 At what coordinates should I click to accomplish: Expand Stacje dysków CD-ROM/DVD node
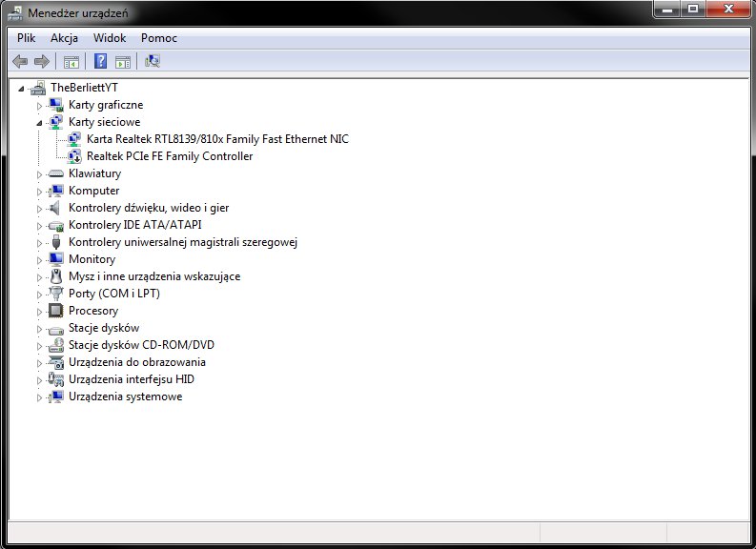click(x=39, y=346)
